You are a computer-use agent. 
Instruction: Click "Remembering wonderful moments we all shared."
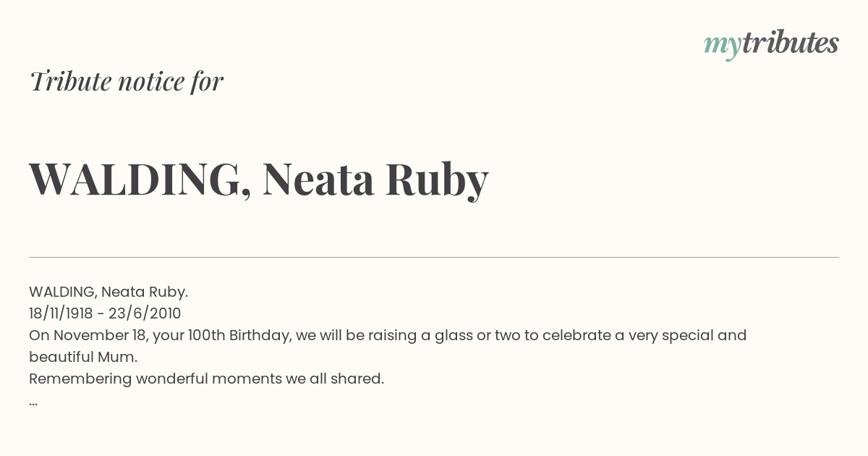tap(206, 379)
